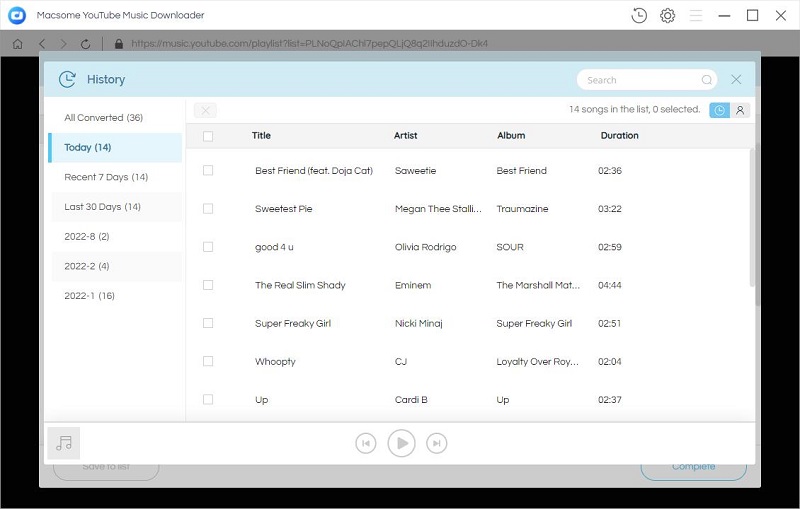Select Last 30 Days (14) category
800x509 pixels.
[116, 207]
